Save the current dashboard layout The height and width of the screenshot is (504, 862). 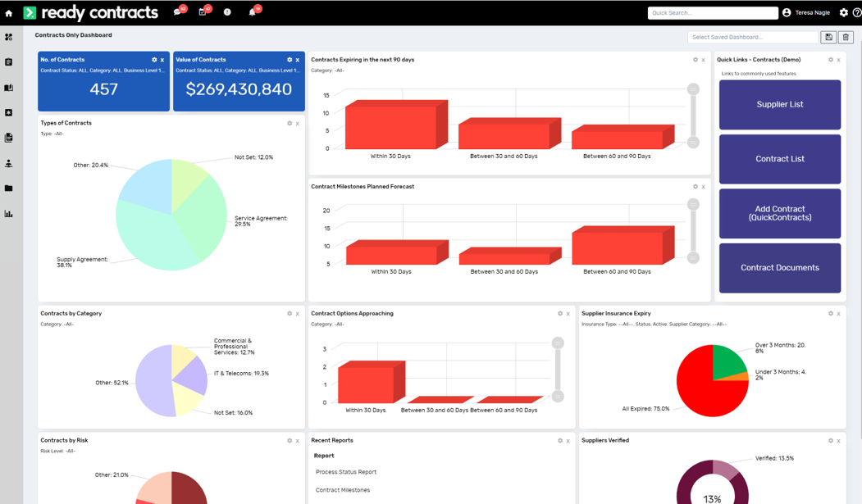828,38
